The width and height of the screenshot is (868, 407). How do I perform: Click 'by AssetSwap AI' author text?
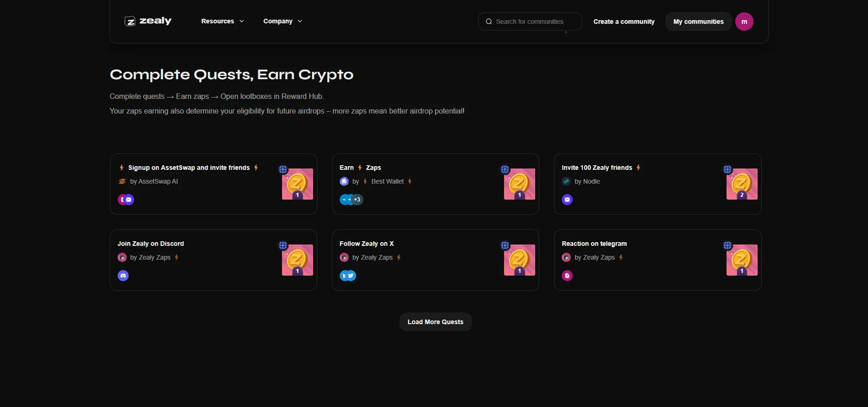coord(154,181)
